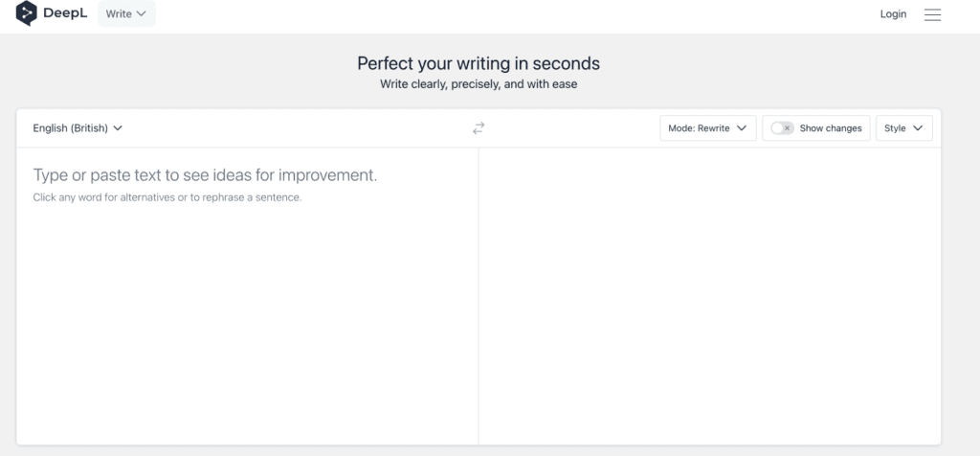Open the English (British) language selector

tap(78, 128)
